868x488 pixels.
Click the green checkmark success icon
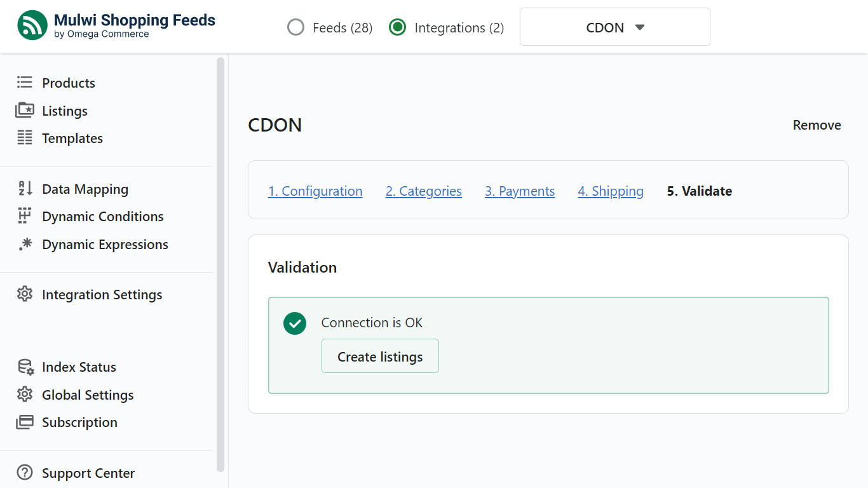click(295, 323)
